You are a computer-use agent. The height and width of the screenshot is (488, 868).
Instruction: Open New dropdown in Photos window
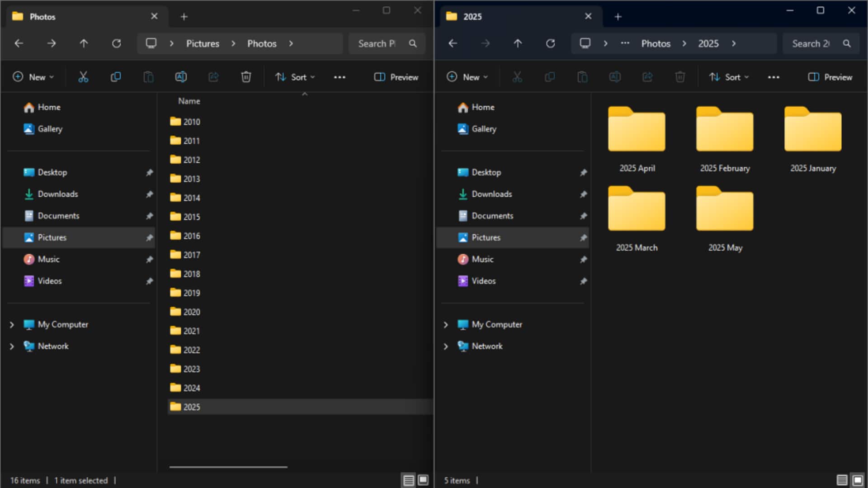[x=33, y=77]
